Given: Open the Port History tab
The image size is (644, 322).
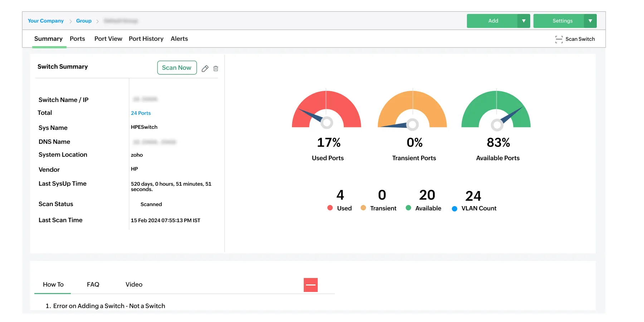Looking at the screenshot, I should point(146,39).
